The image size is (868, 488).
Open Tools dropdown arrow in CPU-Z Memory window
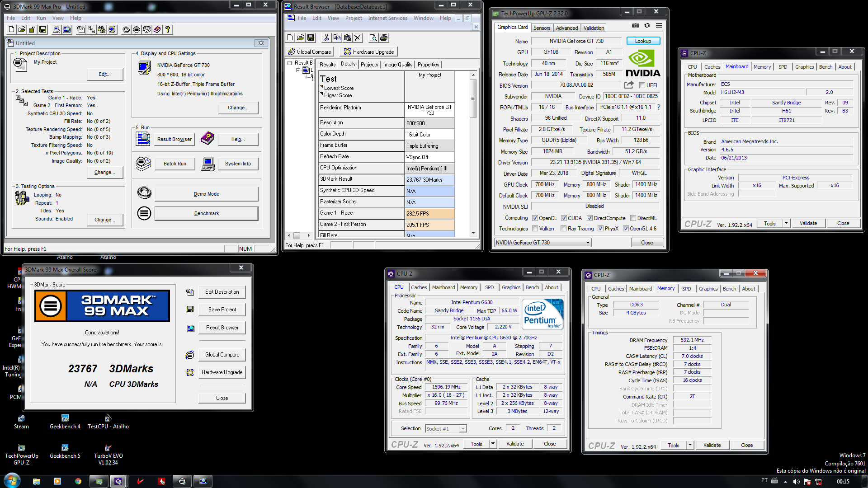pos(690,445)
